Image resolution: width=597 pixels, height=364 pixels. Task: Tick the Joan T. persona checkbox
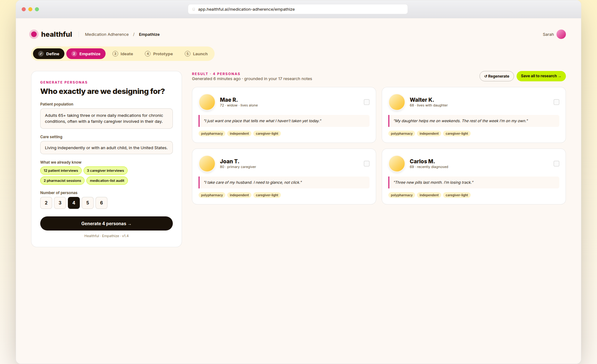[366, 164]
